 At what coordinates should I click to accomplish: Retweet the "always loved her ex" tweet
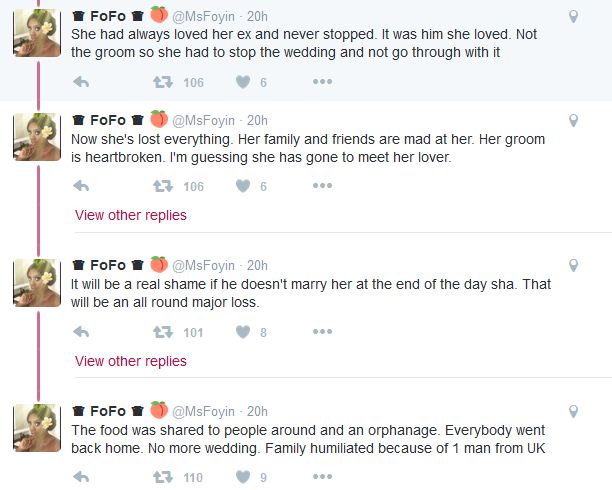(x=161, y=82)
